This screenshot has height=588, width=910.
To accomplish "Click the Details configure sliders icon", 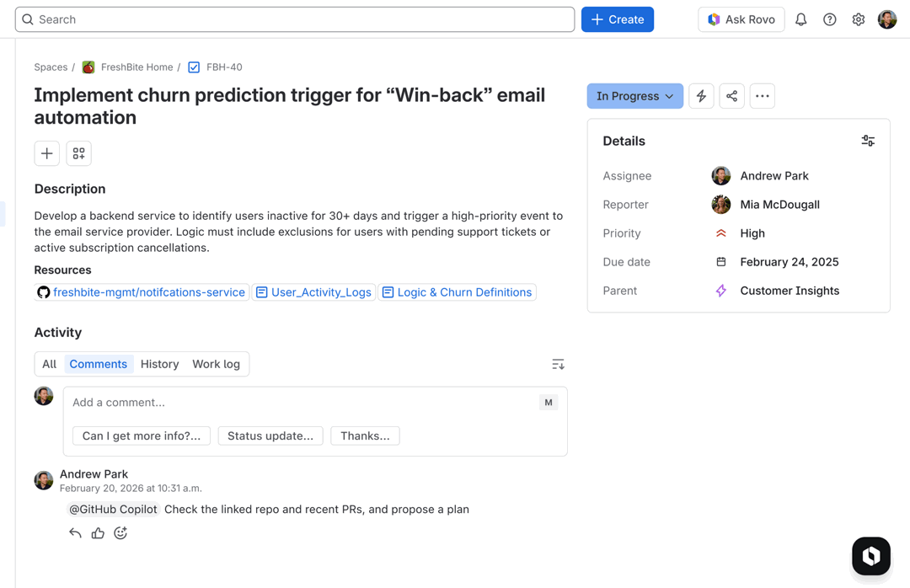I will 868,141.
